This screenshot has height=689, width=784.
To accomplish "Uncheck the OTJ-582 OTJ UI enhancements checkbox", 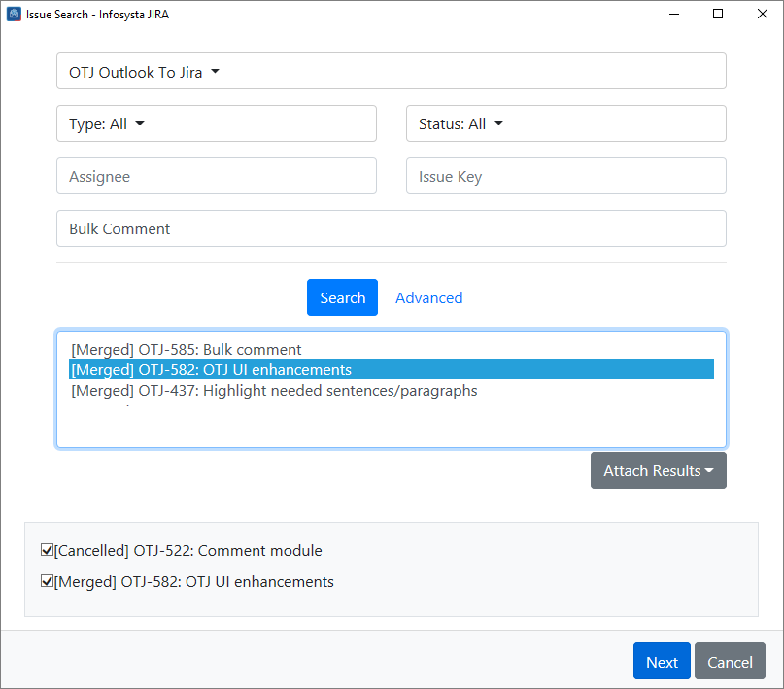I will coord(47,582).
